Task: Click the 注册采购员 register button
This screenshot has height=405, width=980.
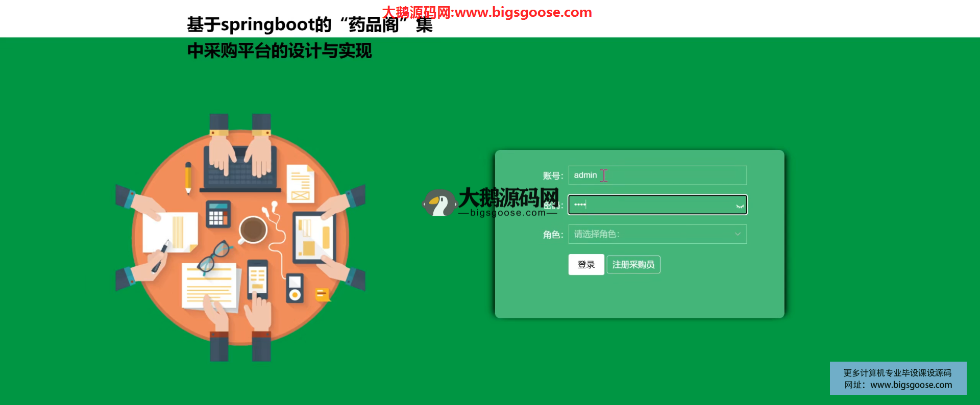Action: pos(633,265)
